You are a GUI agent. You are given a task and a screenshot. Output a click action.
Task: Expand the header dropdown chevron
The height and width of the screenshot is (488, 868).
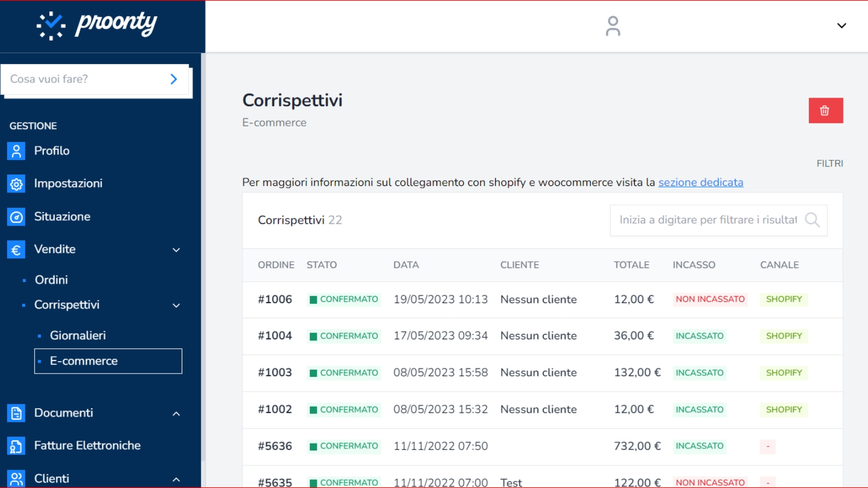pyautogui.click(x=841, y=25)
